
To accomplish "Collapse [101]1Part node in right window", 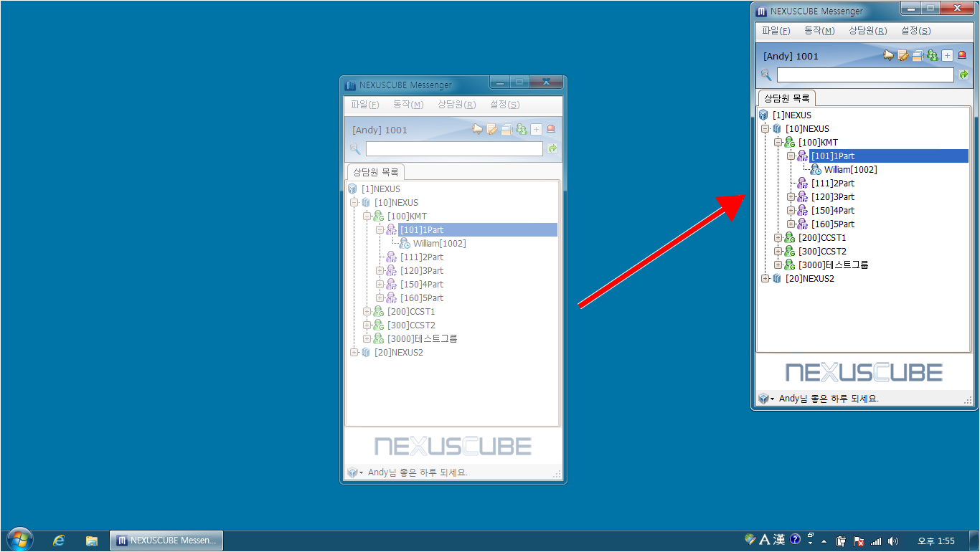I will [x=791, y=156].
